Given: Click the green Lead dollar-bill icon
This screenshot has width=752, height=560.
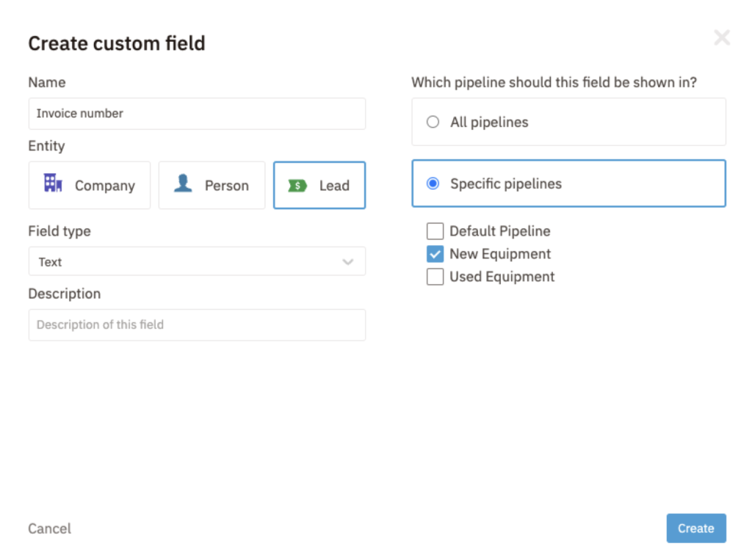Looking at the screenshot, I should coord(297,186).
